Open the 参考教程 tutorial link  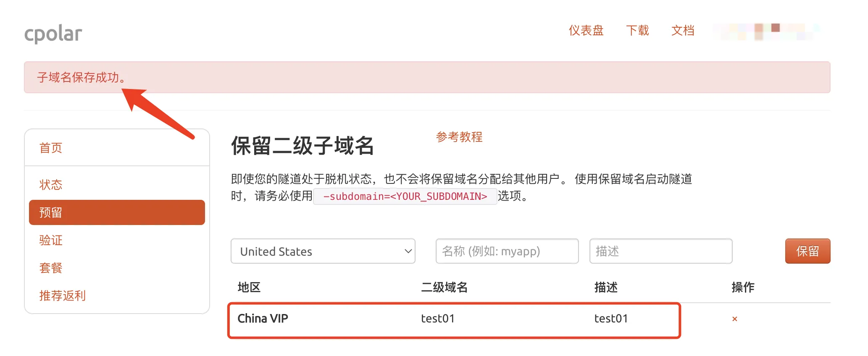(x=459, y=137)
